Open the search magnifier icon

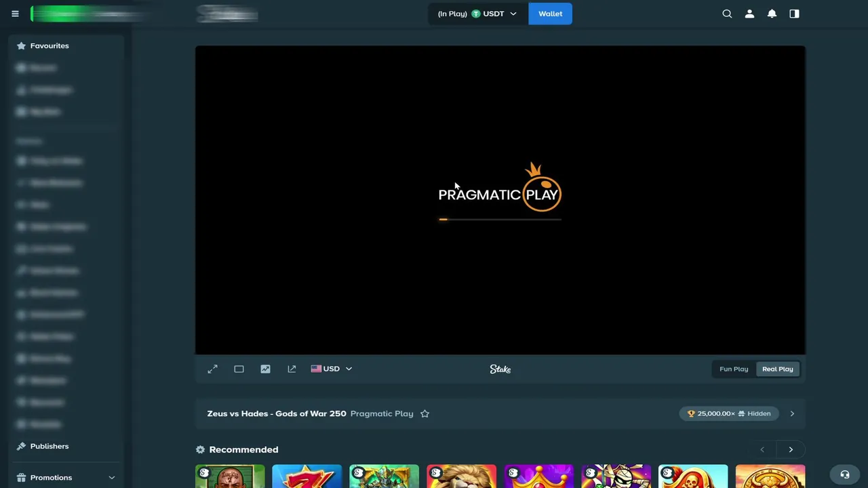pyautogui.click(x=727, y=14)
